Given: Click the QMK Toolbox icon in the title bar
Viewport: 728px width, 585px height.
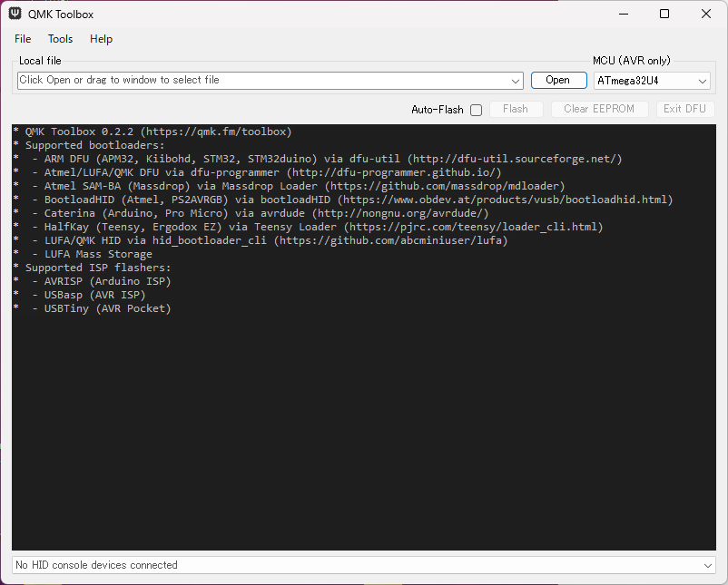Looking at the screenshot, I should click(x=15, y=14).
